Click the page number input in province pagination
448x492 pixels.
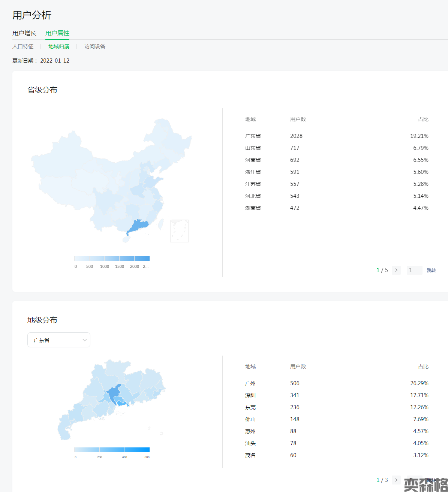click(414, 270)
